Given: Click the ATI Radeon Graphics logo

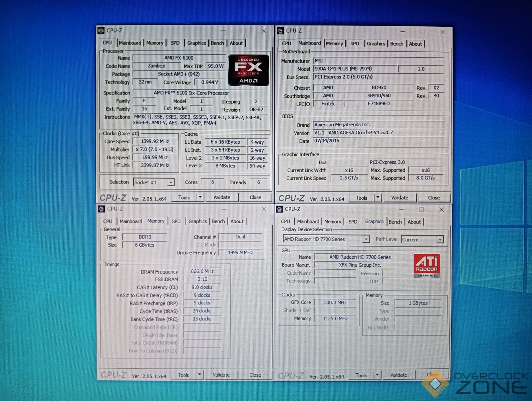Looking at the screenshot, I should pos(427,266).
